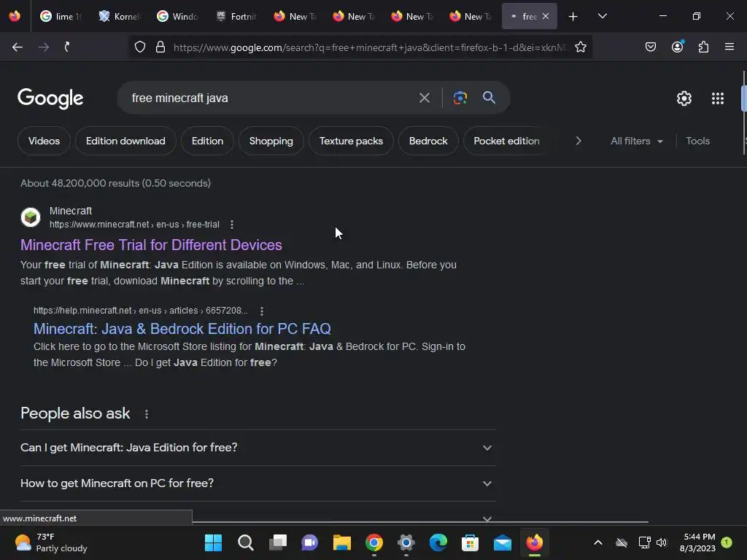
Task: Show hidden system tray icons
Action: pos(598,542)
